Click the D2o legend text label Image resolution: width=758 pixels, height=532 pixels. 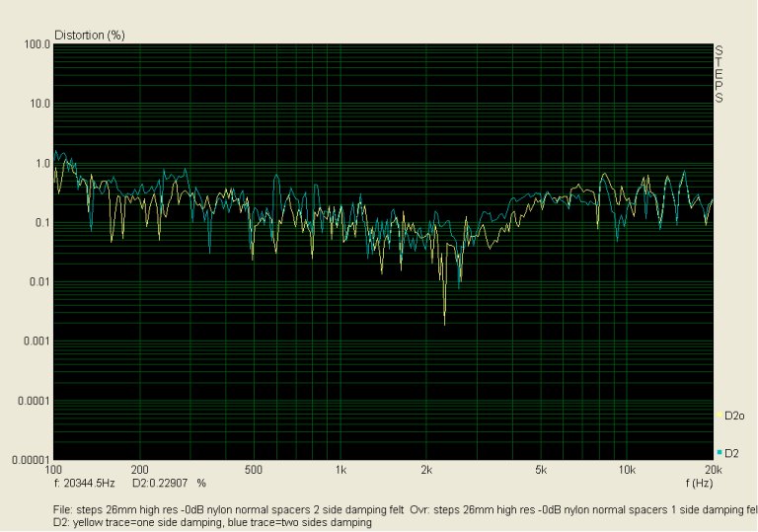[734, 416]
